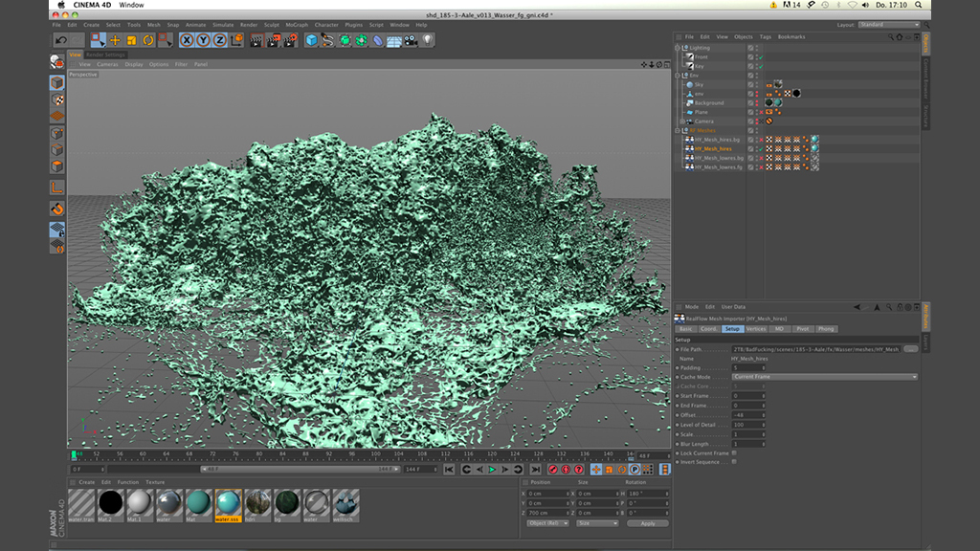The height and width of the screenshot is (551, 980).
Task: Click the Undo arrow in the toolbar
Action: click(x=61, y=40)
